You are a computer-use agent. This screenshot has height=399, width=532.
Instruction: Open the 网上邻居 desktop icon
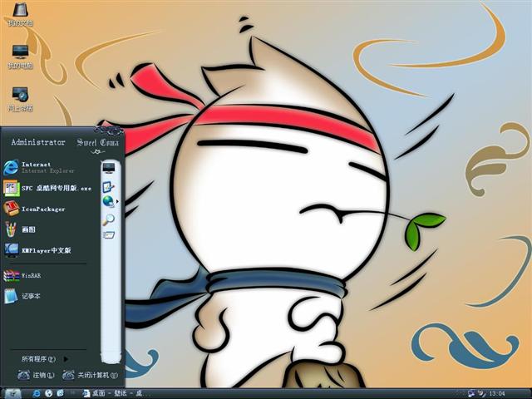tap(20, 99)
